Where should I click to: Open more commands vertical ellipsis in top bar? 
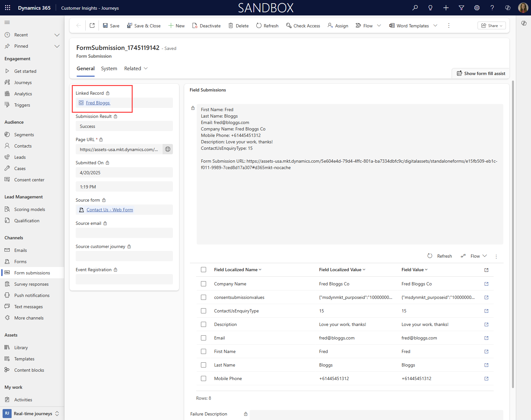click(x=449, y=25)
